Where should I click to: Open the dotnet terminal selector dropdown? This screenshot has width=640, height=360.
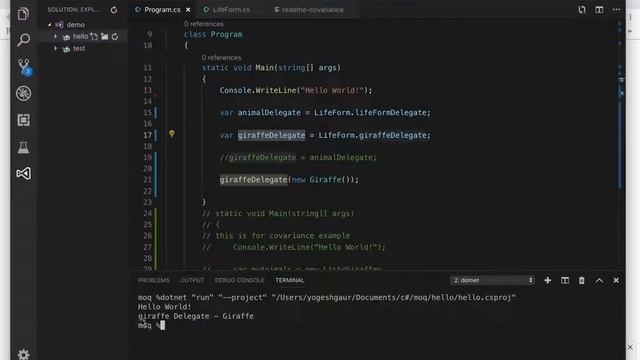pos(493,280)
